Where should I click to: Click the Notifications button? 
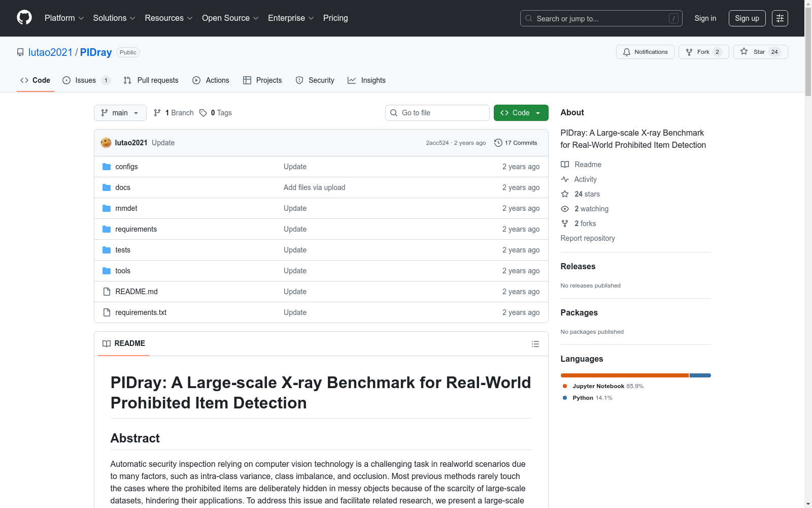(645, 52)
